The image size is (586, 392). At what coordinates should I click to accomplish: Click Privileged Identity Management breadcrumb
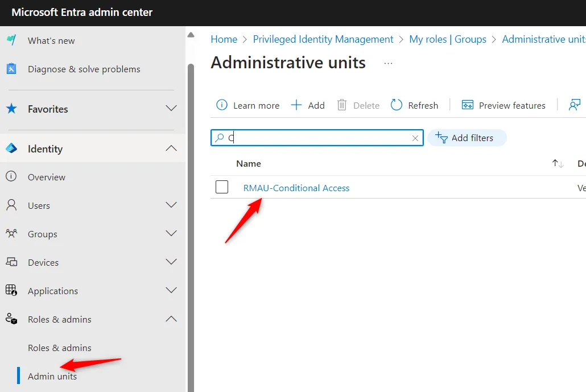[323, 39]
